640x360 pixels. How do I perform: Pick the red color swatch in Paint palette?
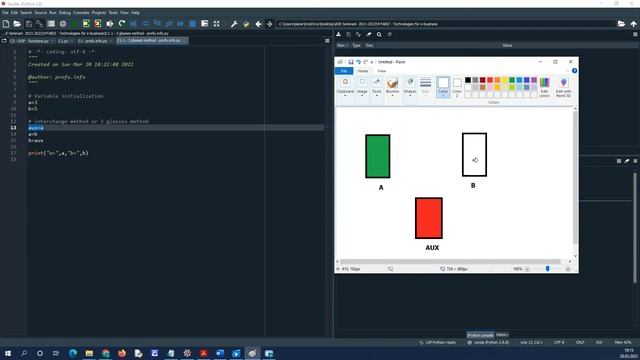pos(490,80)
